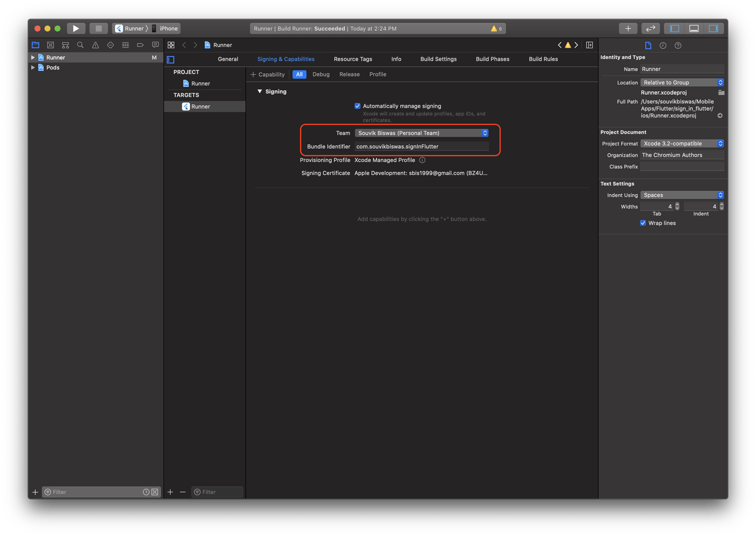Image resolution: width=756 pixels, height=536 pixels.
Task: Hide the navigator panel
Action: click(675, 28)
